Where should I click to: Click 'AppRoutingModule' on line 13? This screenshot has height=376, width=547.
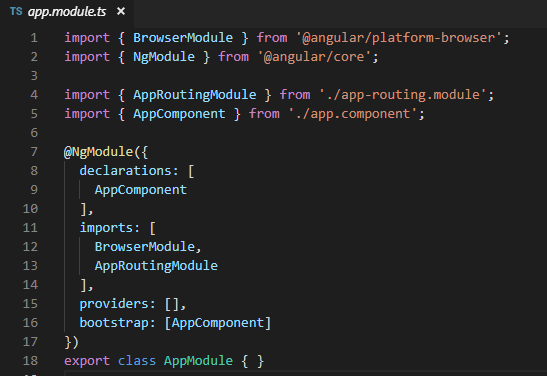[156, 266]
